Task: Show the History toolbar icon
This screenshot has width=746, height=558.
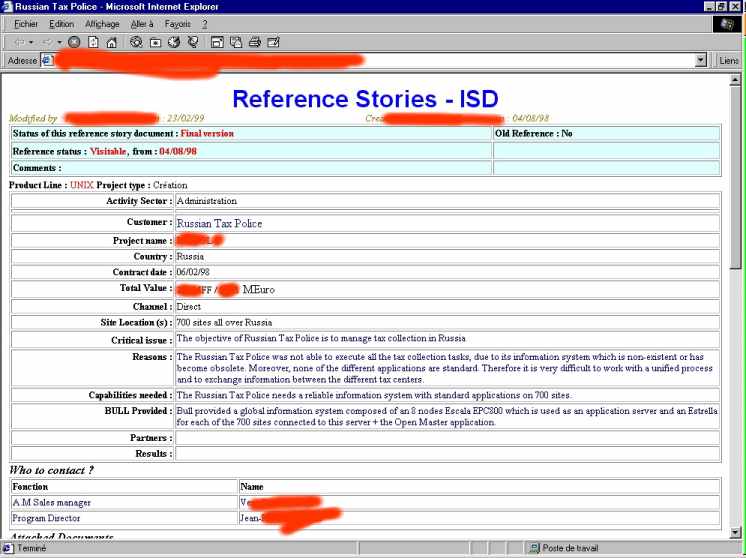Action: pyautogui.click(x=174, y=42)
